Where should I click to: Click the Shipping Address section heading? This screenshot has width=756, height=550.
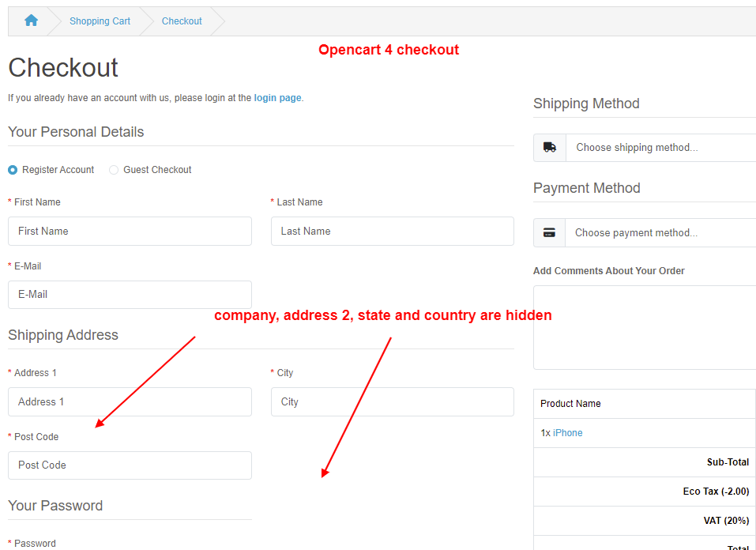click(63, 335)
